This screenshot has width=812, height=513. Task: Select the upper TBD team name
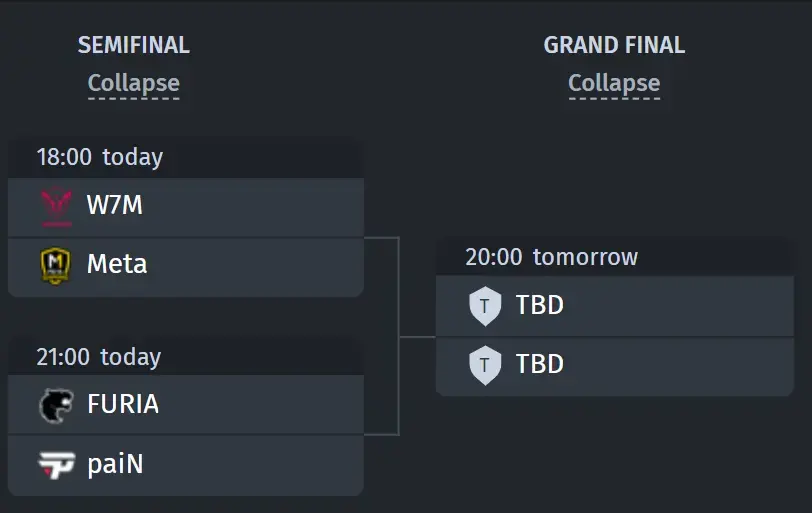540,305
